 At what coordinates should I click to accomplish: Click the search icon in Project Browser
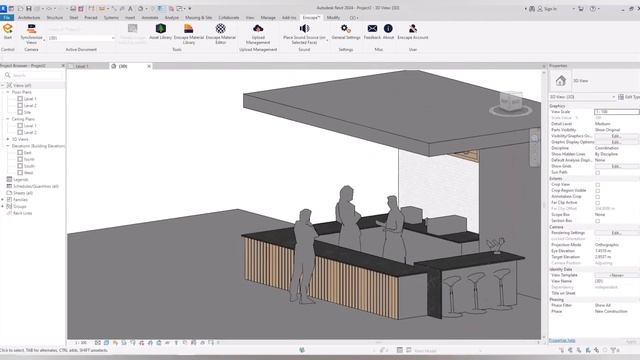click(7, 75)
